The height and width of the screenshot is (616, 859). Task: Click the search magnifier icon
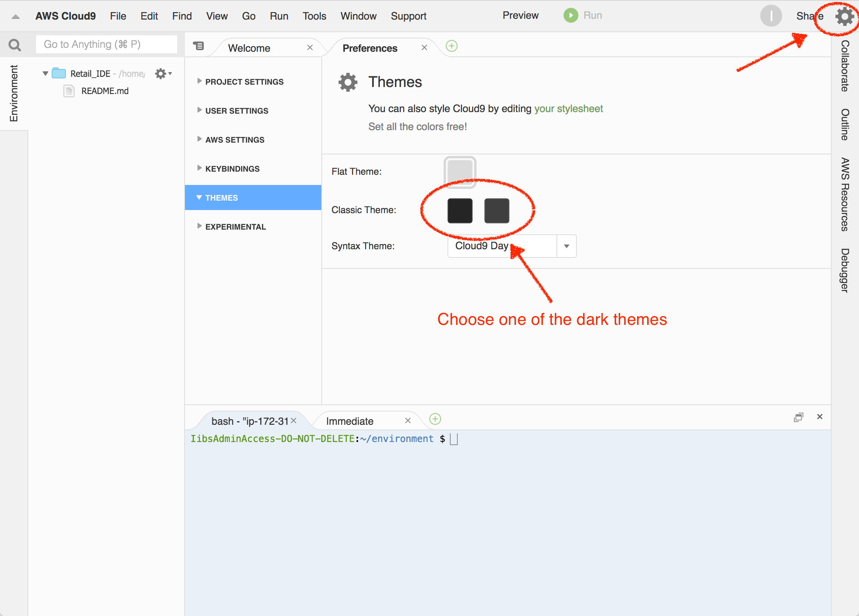14,45
